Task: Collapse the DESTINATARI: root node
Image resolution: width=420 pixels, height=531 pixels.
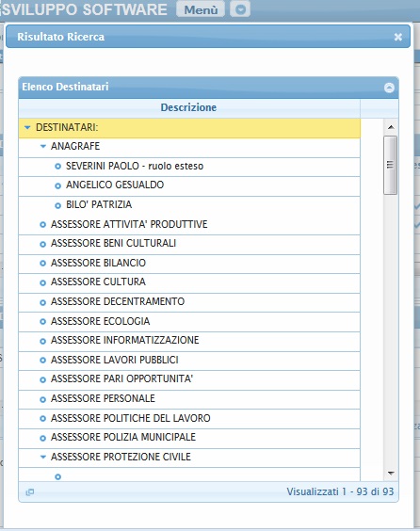Action: [x=27, y=127]
